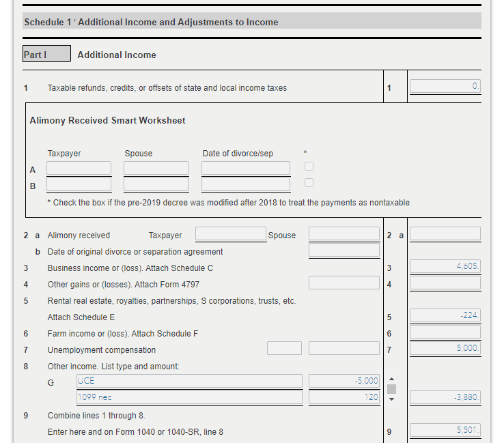Click line 2a Alimony received Spouse field
This screenshot has height=443, width=504.
pos(344,233)
